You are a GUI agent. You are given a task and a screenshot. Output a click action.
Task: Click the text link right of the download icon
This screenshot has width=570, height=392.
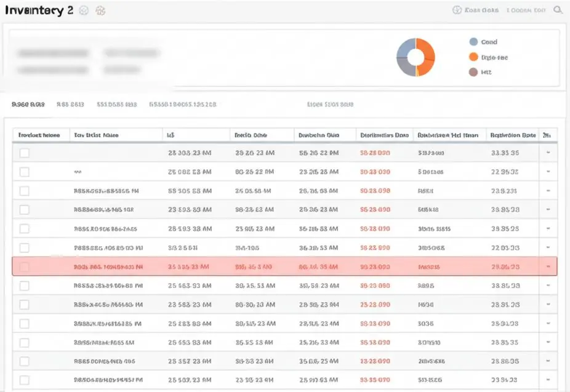pos(481,10)
